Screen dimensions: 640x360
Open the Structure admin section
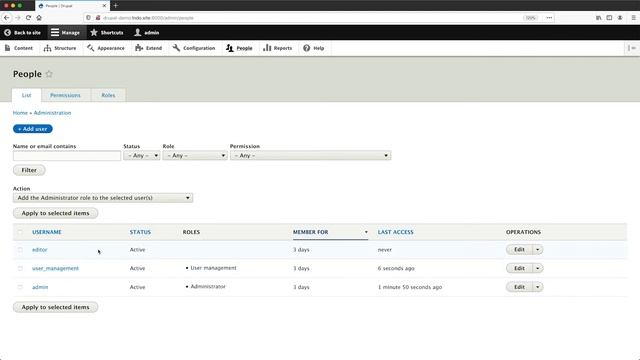(x=60, y=48)
